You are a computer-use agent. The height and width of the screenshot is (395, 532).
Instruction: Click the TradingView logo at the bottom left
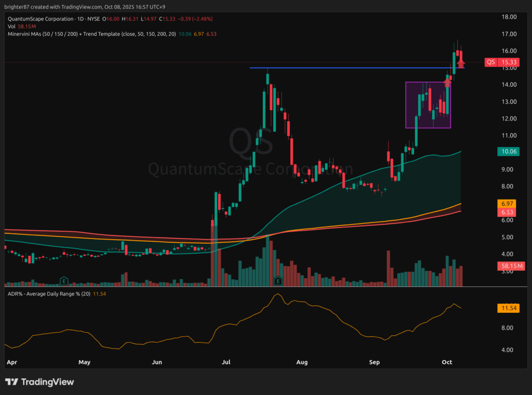(x=39, y=382)
